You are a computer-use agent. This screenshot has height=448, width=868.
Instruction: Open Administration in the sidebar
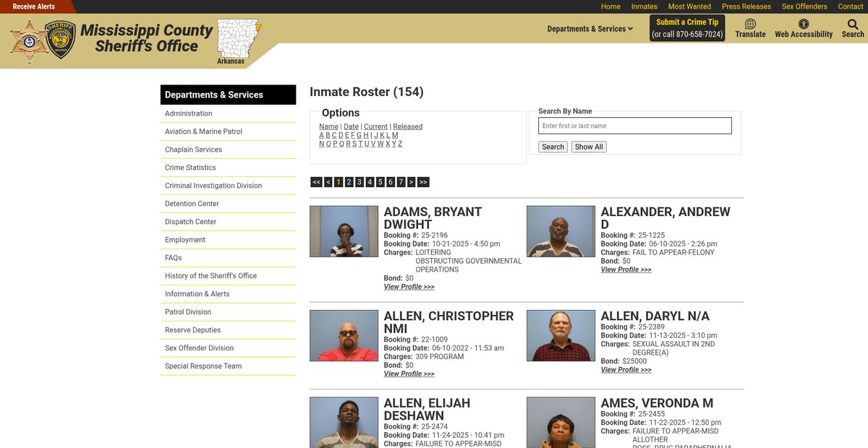point(228,113)
